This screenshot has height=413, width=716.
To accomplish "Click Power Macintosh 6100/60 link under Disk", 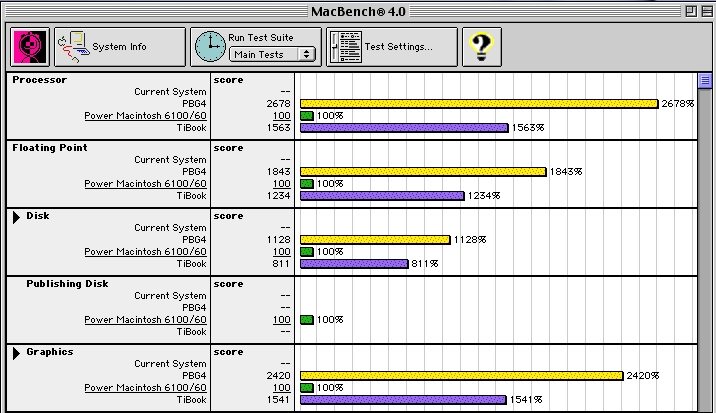I will (x=145, y=252).
